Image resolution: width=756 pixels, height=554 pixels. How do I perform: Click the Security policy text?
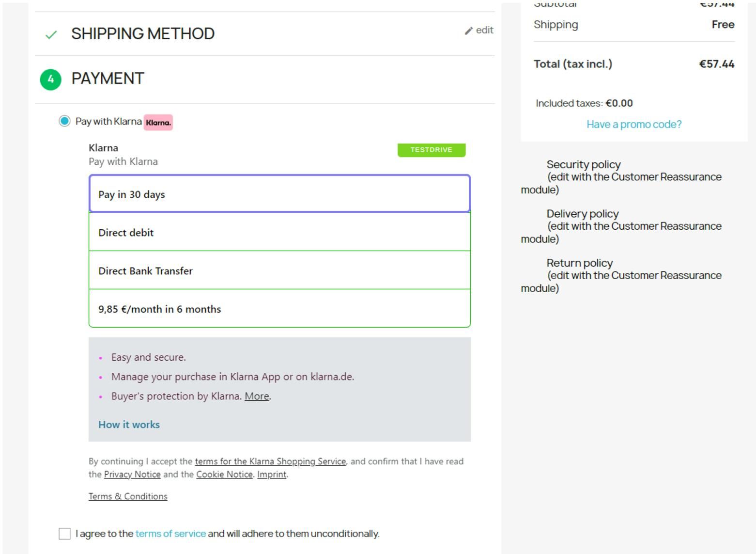pyautogui.click(x=584, y=165)
